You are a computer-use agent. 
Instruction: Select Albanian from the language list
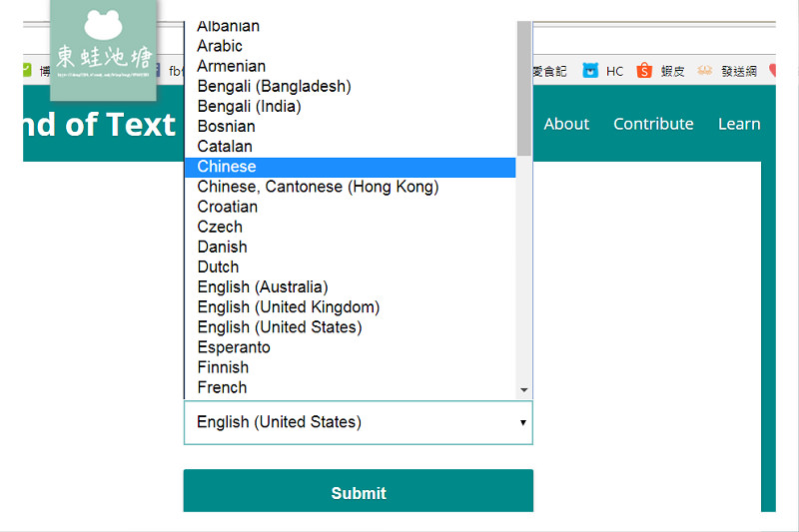coord(351,27)
